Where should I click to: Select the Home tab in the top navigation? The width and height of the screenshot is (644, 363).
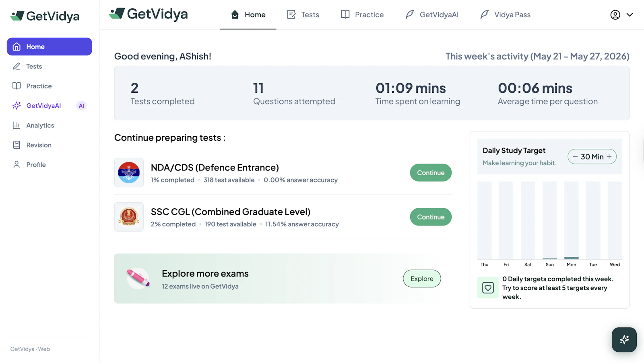coord(248,15)
